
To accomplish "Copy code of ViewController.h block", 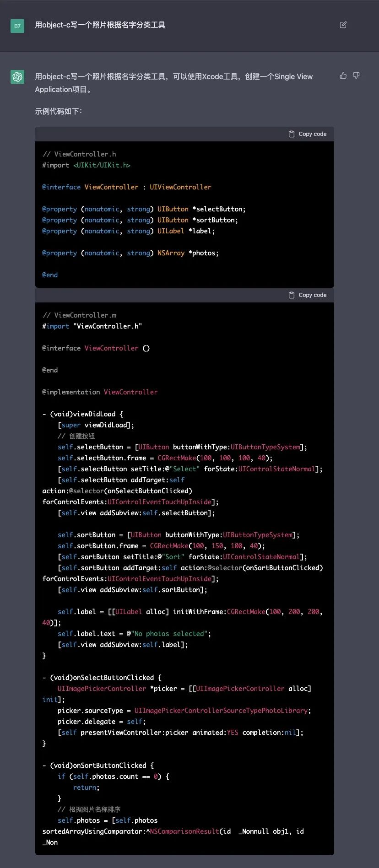I will tap(308, 134).
